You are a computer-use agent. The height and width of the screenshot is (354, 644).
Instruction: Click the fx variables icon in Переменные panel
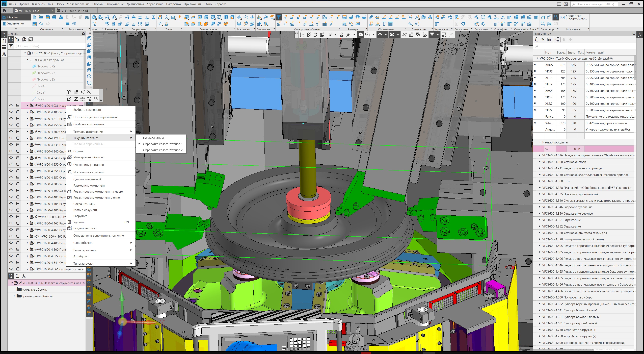(x=536, y=40)
